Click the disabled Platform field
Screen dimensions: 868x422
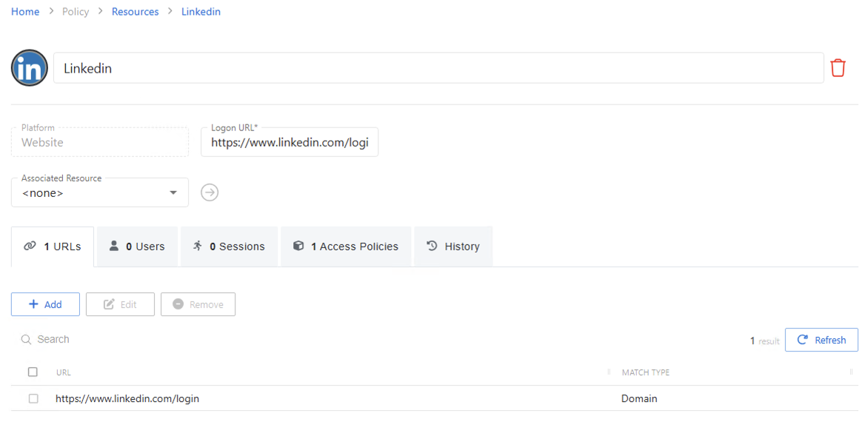coord(100,142)
